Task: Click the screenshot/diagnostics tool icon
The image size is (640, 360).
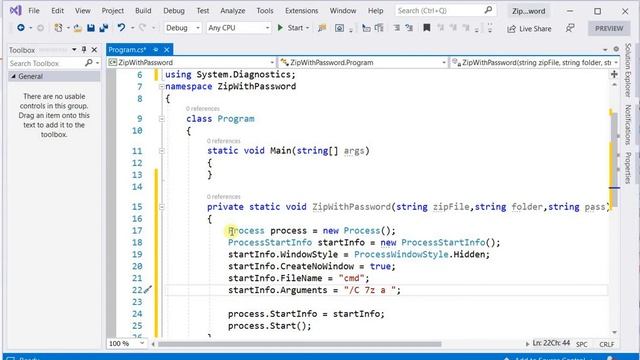Action: 339,28
